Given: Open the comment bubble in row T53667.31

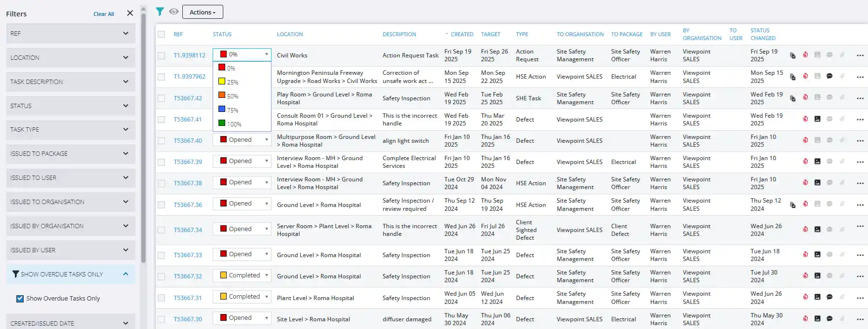Looking at the screenshot, I should point(829,297).
